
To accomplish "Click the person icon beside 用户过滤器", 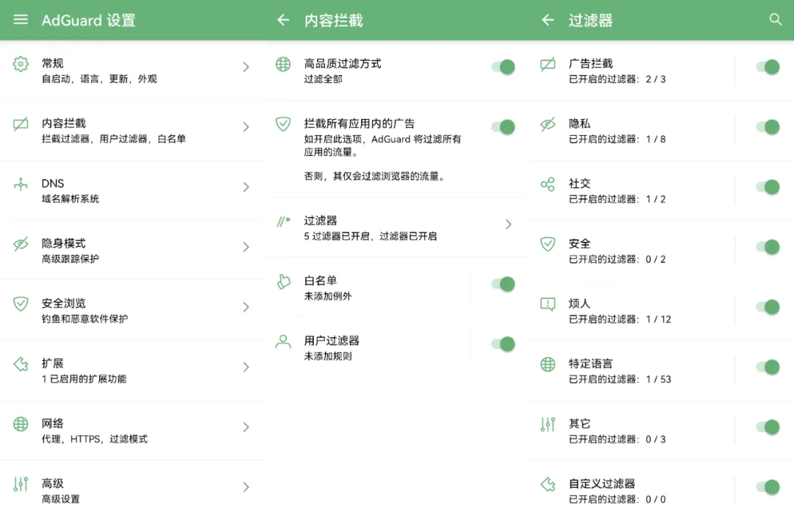I will click(283, 342).
